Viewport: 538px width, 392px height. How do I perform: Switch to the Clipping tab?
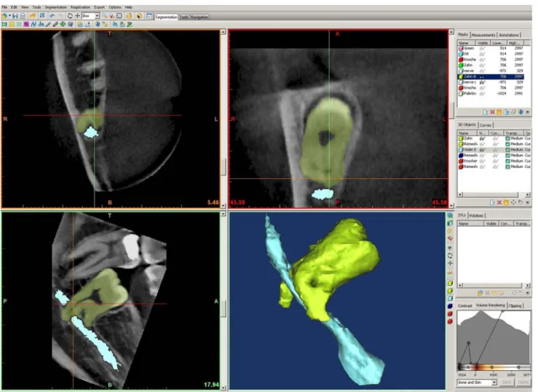(x=515, y=305)
